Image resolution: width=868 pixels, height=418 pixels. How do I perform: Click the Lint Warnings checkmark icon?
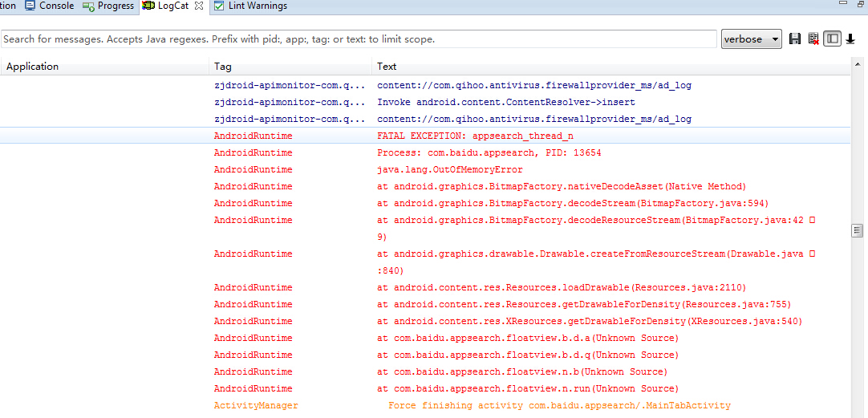click(219, 6)
